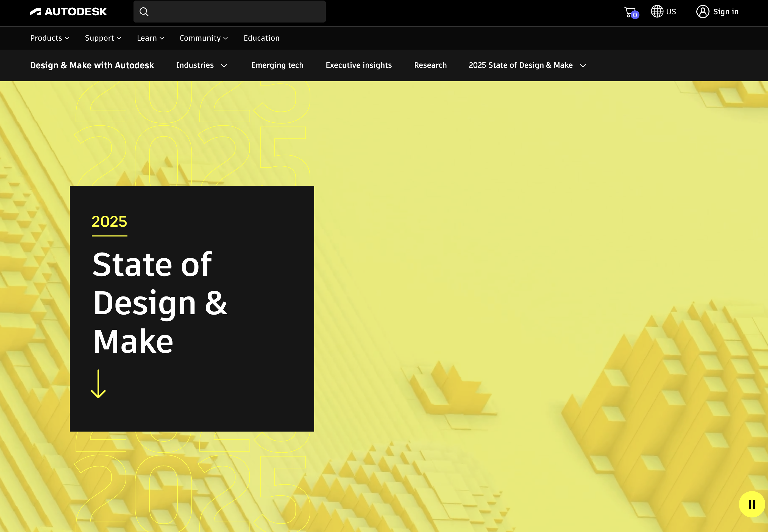Open the search bar magnifying glass

click(x=144, y=11)
